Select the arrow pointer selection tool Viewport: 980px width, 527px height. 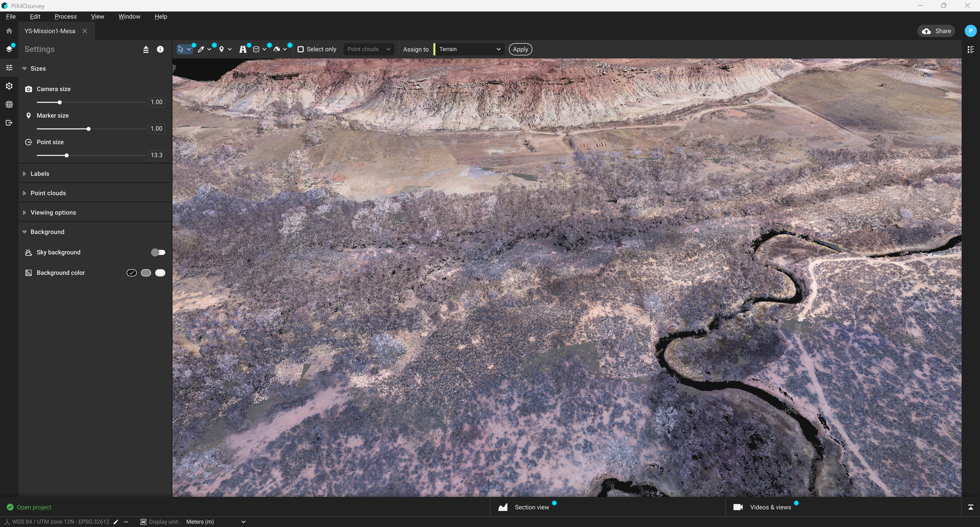pyautogui.click(x=181, y=49)
